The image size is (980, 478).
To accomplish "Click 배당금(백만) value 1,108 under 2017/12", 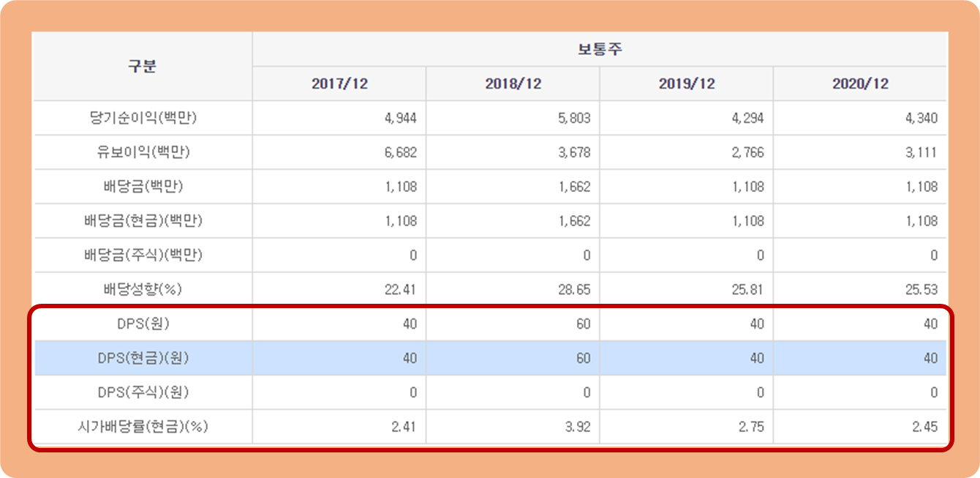I will pos(399,187).
